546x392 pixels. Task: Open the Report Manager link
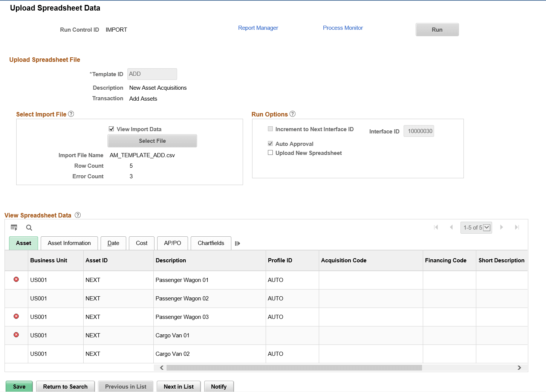pos(258,28)
